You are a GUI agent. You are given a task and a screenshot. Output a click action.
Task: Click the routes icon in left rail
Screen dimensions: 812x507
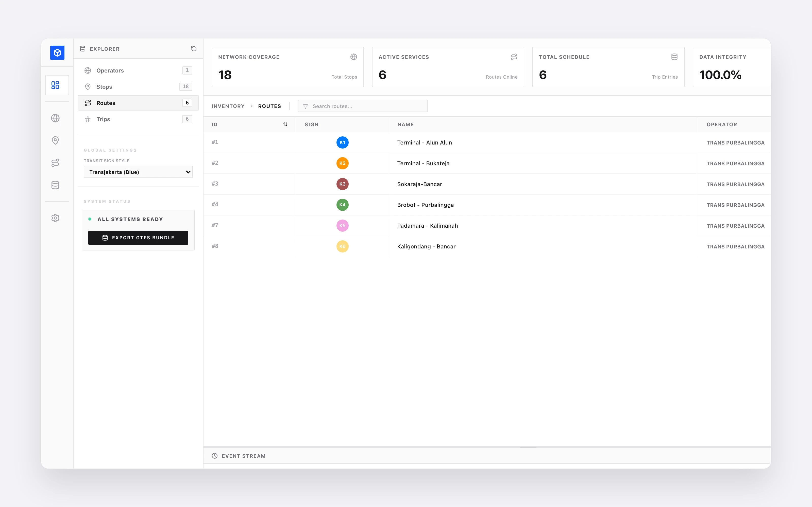(x=55, y=163)
